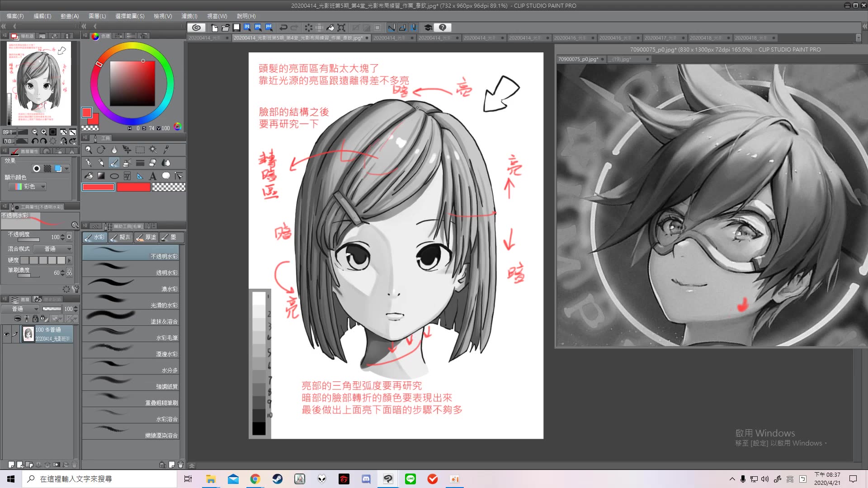Open the 編輯(E) Edit menu
The image size is (868, 488).
(x=42, y=16)
